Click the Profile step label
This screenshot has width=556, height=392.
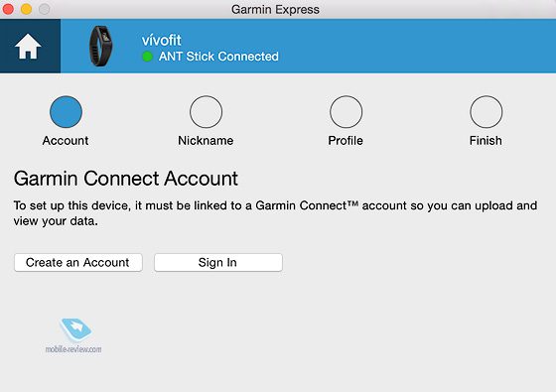click(346, 141)
